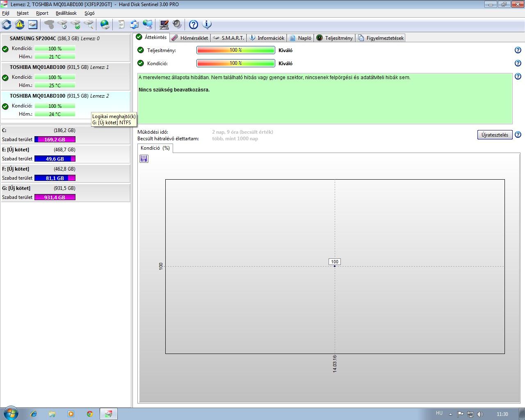Open the Media Player taskbar icon
The image size is (525, 420).
[x=71, y=414]
